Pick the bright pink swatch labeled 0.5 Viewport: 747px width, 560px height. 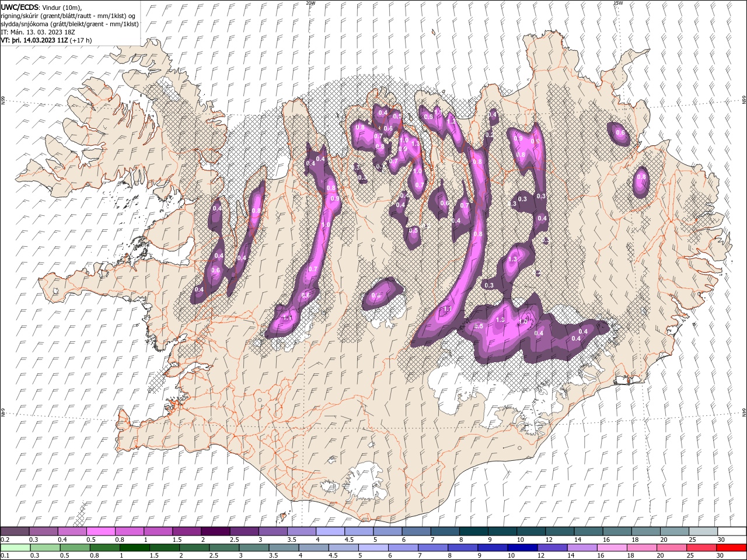100,531
